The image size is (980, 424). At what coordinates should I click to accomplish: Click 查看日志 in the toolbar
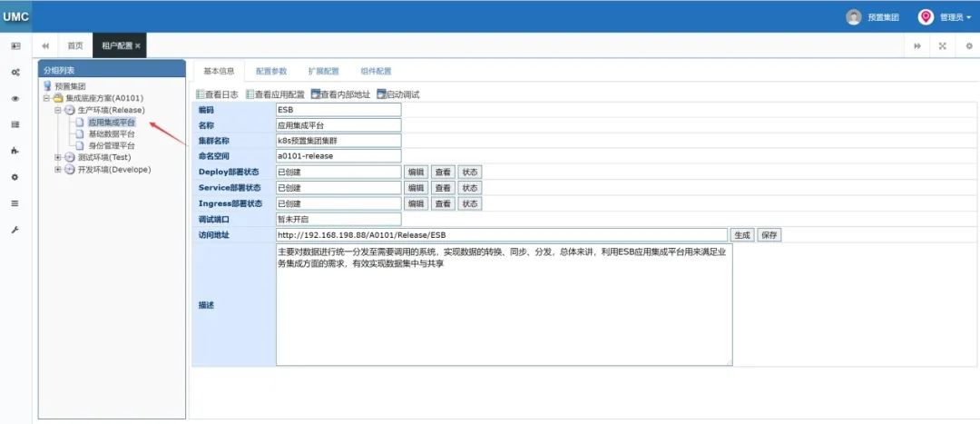click(x=217, y=94)
